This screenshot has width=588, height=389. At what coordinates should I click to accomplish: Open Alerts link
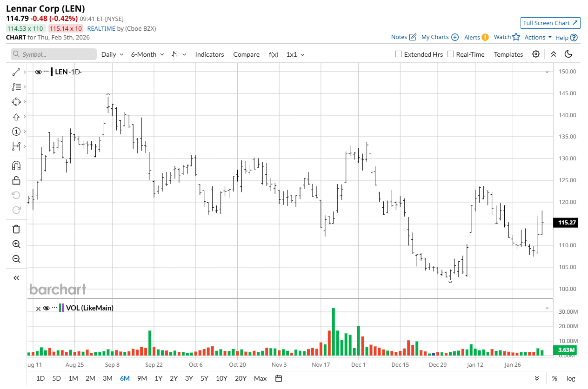pyautogui.click(x=476, y=37)
